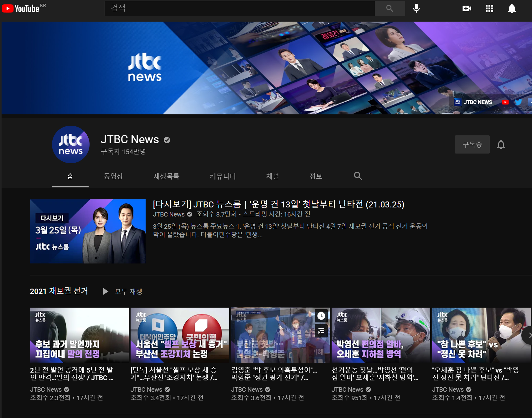Screen dimensions: 532x418
Task: Open the 박영선 편의점 알바 thumbnail
Action: pos(381,335)
